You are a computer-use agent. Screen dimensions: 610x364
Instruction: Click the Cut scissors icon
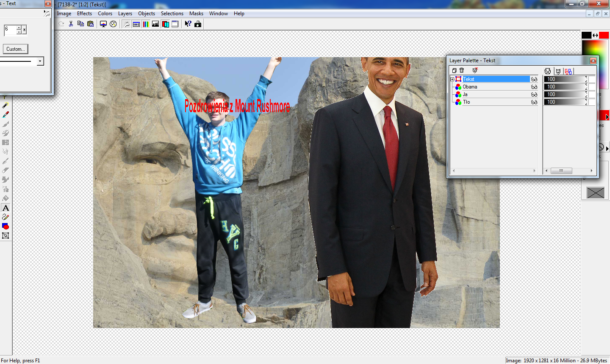71,24
